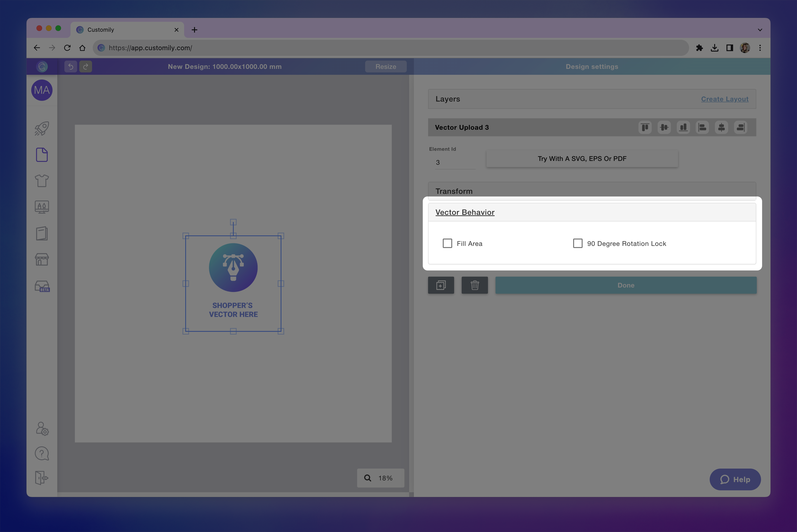
Task: Delete layer with trash icon
Action: 474,285
